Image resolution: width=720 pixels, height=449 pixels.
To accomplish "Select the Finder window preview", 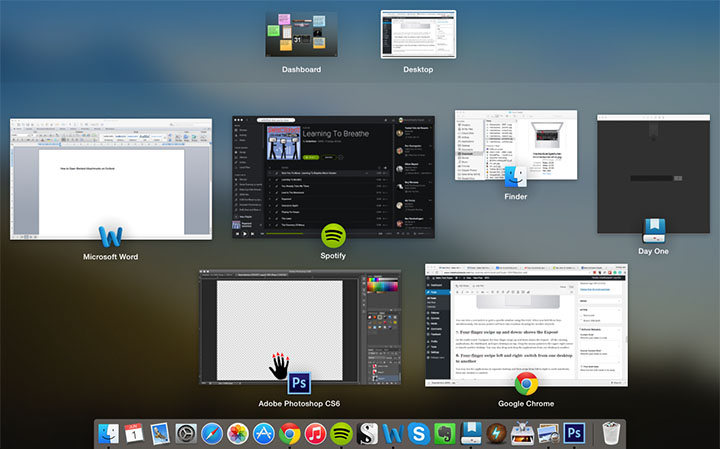I will [x=516, y=145].
